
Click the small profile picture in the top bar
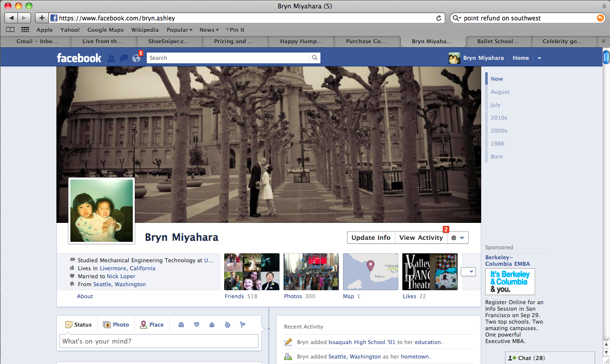(454, 58)
